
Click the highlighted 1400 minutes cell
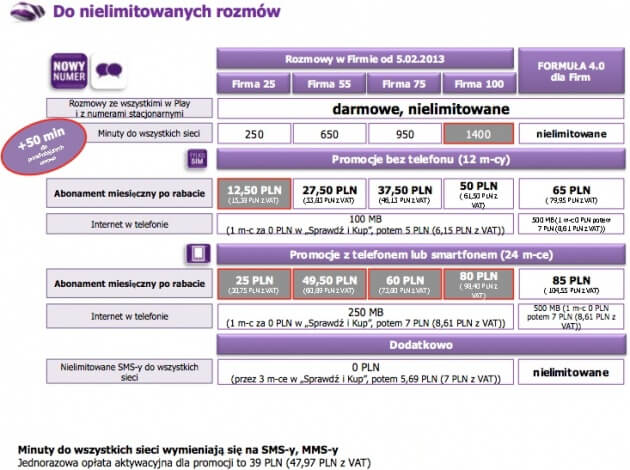[x=479, y=134]
